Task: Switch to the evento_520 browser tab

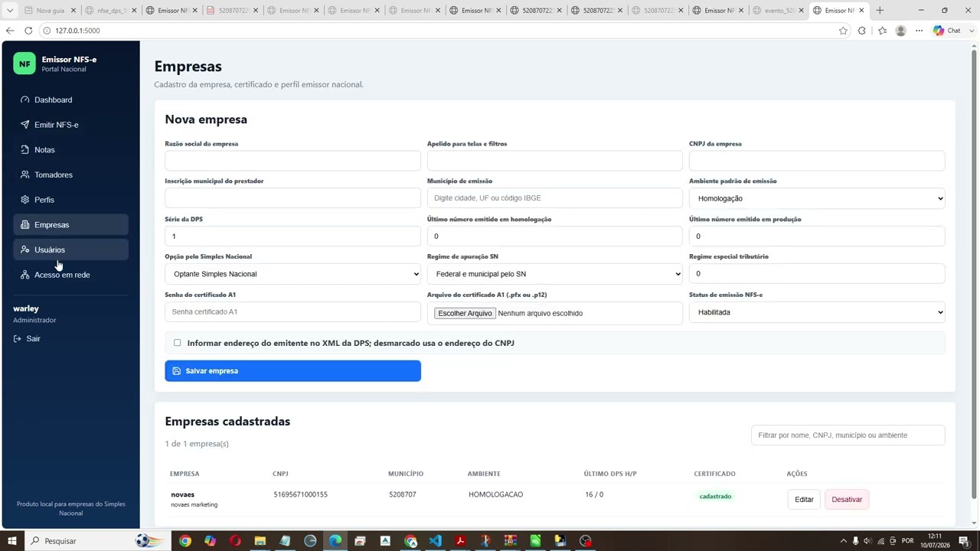Action: 779,11
